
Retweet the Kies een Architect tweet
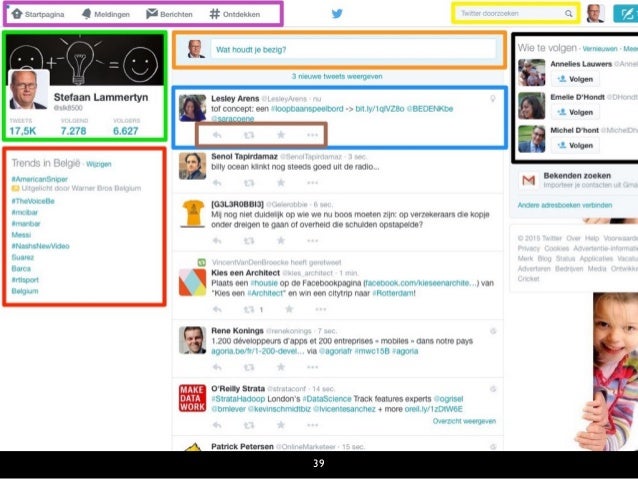(249, 310)
